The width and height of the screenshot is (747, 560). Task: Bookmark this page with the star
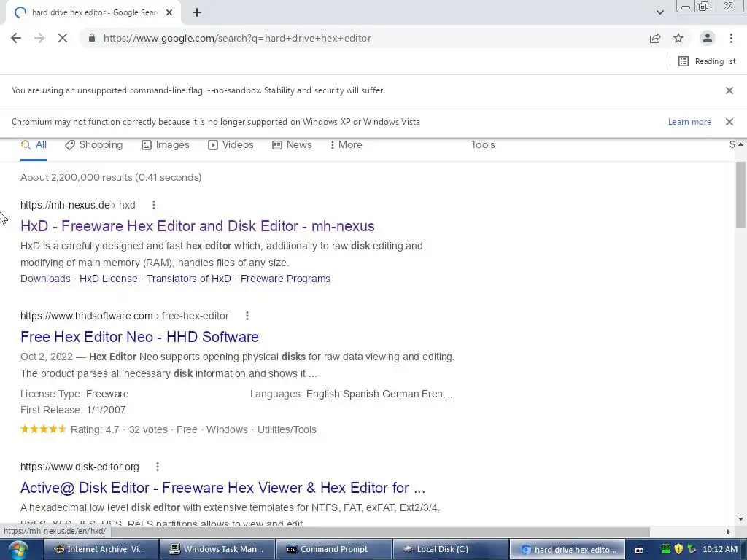click(678, 38)
